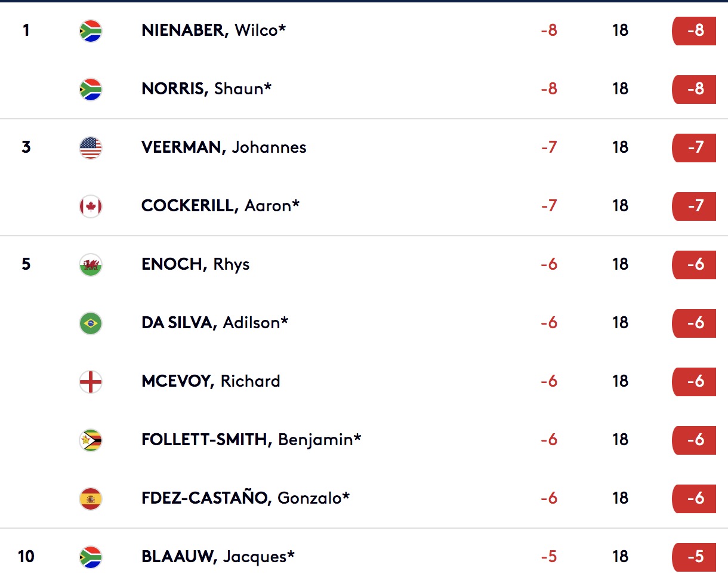Click the Spain flag beside Gonzalo Fdez-Castaño
The width and height of the screenshot is (728, 586).
click(x=91, y=498)
